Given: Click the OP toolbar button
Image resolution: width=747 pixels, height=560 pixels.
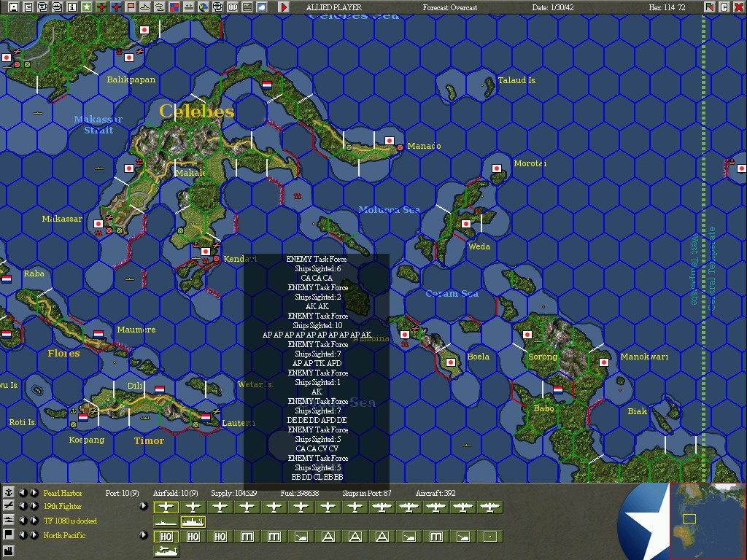Looking at the screenshot, I should (x=233, y=7).
